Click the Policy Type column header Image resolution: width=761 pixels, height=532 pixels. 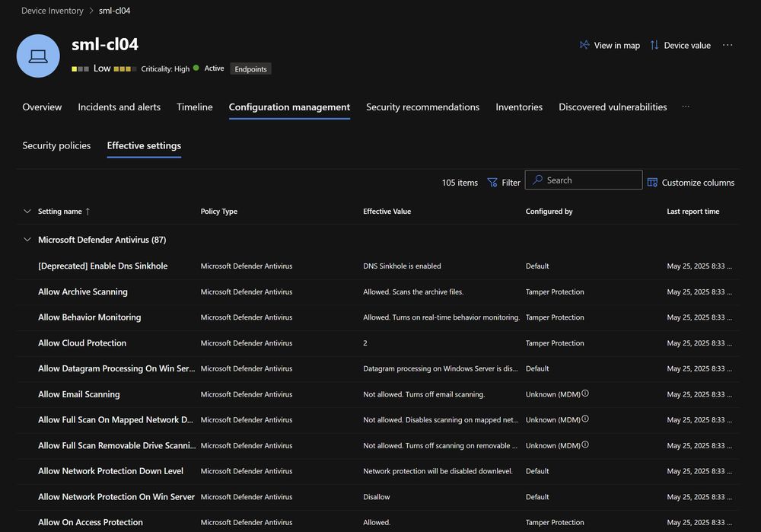(219, 211)
